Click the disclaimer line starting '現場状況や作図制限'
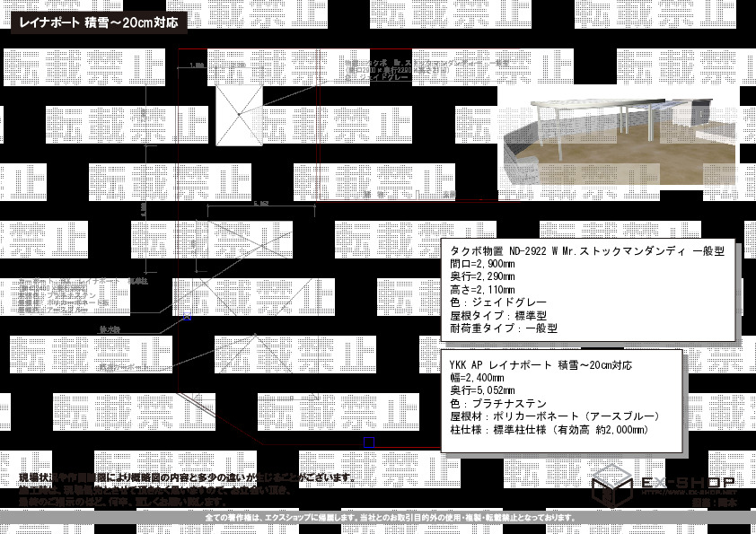The image size is (756, 534). click(188, 478)
